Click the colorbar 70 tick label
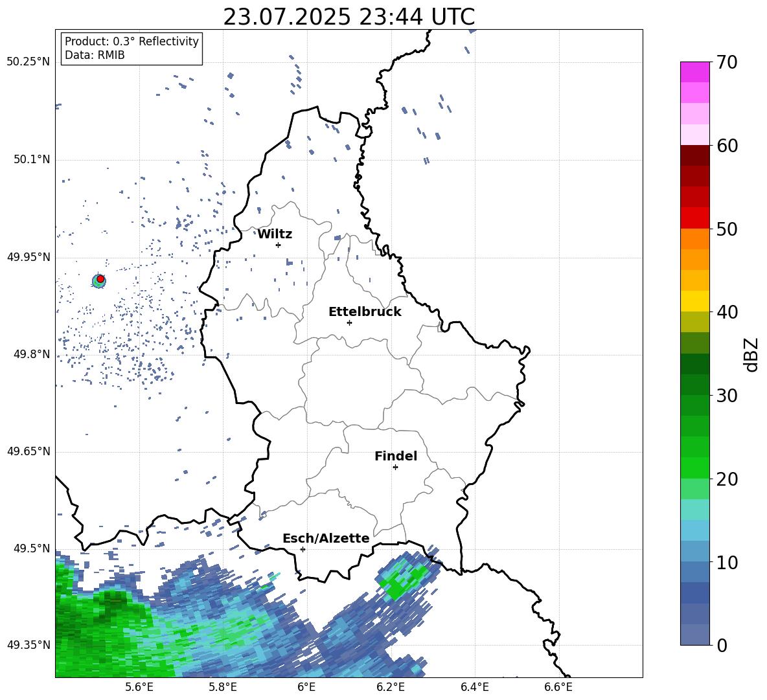Image resolution: width=767 pixels, height=700 pixels. click(727, 62)
